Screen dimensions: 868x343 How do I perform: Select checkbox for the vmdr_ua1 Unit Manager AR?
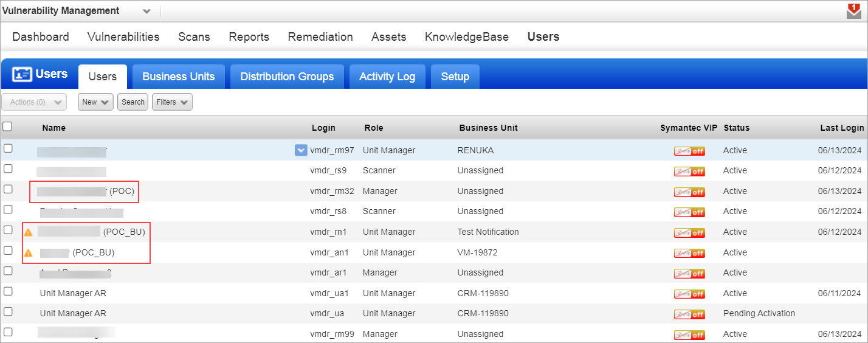point(8,291)
